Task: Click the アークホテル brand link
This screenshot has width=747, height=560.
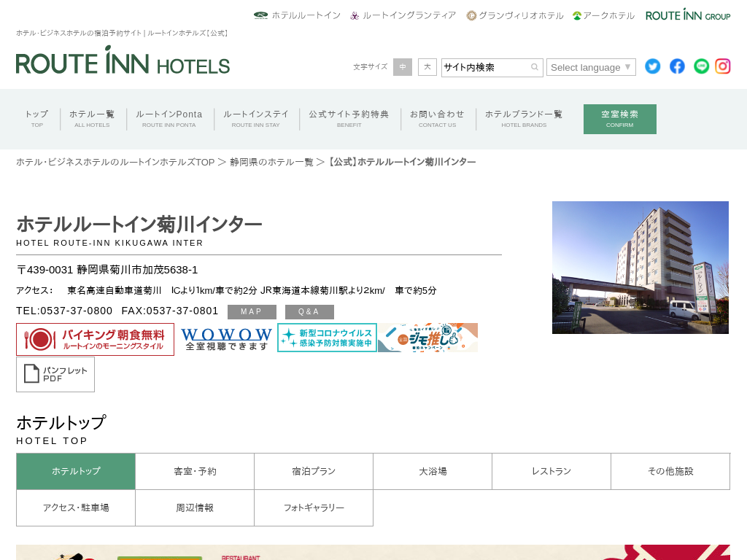Action: 603,15
